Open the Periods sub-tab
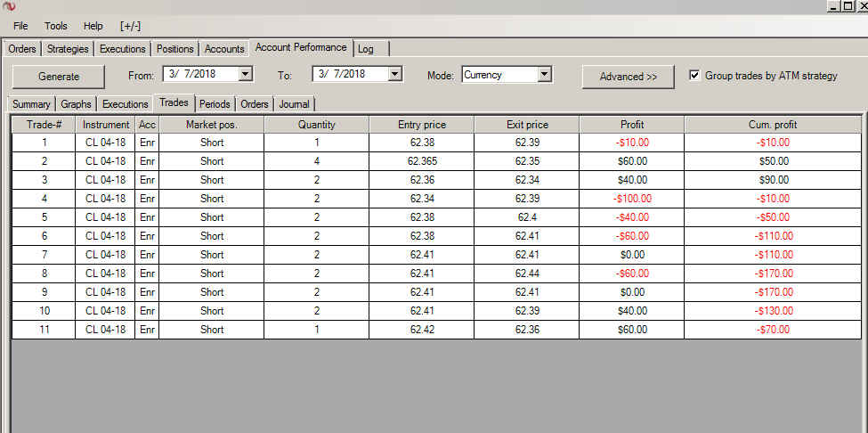This screenshot has width=868, height=433. tap(215, 104)
